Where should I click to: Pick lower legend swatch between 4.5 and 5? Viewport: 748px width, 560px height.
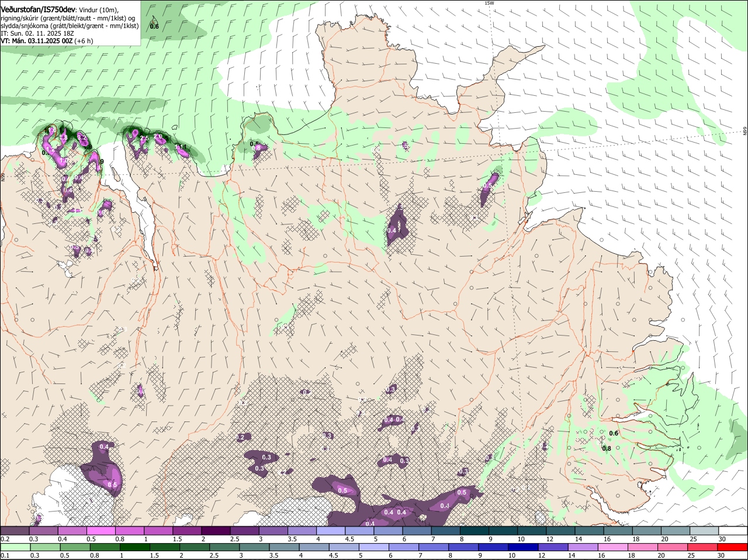tap(345, 547)
